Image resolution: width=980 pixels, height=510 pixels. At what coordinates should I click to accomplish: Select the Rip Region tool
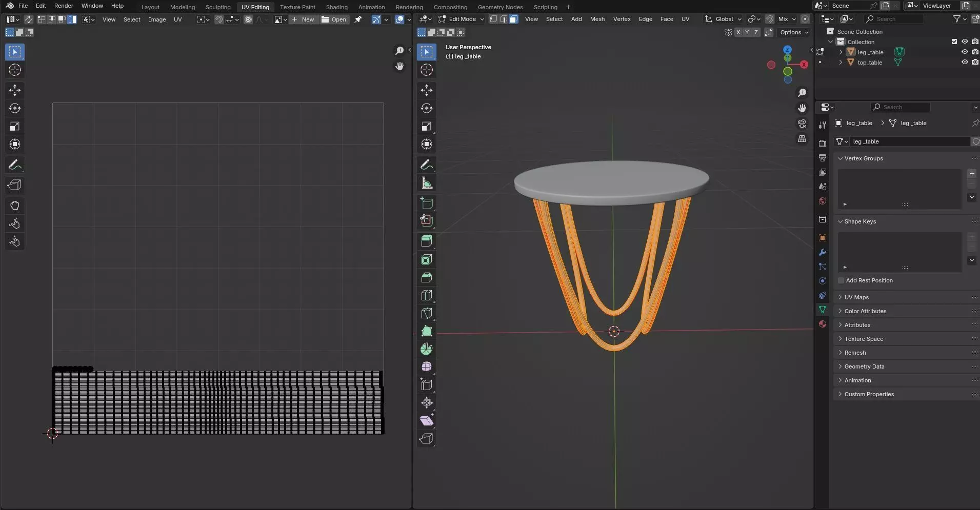coord(427,439)
